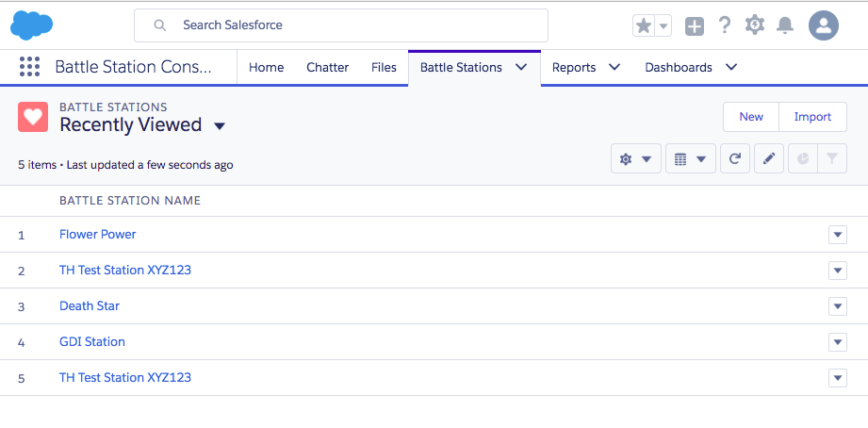Open the GDI Station record
Screen dimensions: 868x428
pos(92,341)
